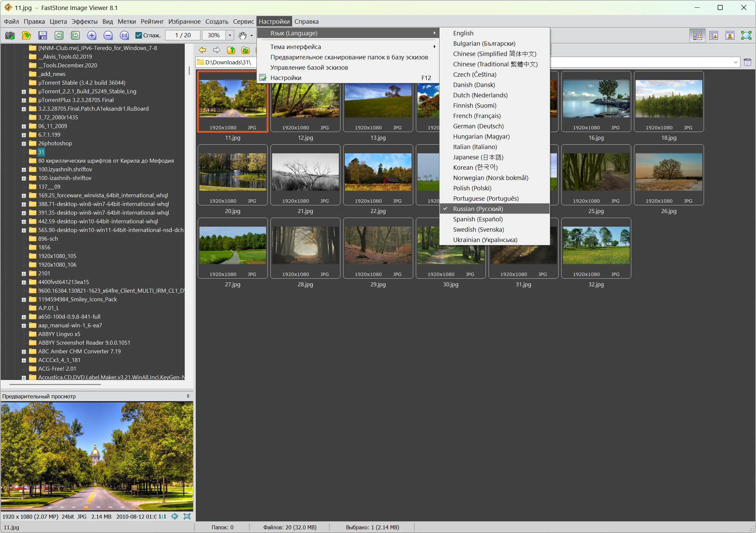Click the zoom in plus icon
Screen dimensions: 756x533
click(x=92, y=35)
